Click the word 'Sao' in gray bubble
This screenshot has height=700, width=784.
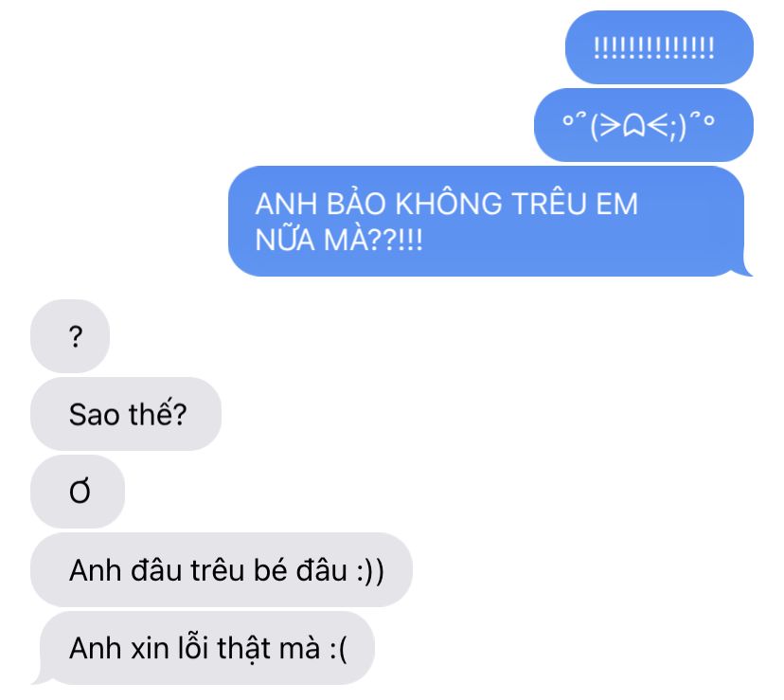click(x=95, y=415)
